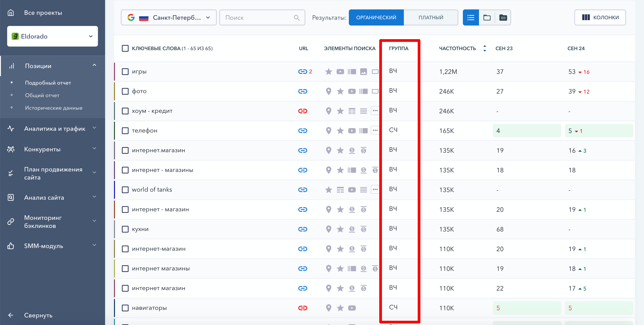The width and height of the screenshot is (644, 325).
Task: Click ГРУППА column header
Action: (x=399, y=48)
